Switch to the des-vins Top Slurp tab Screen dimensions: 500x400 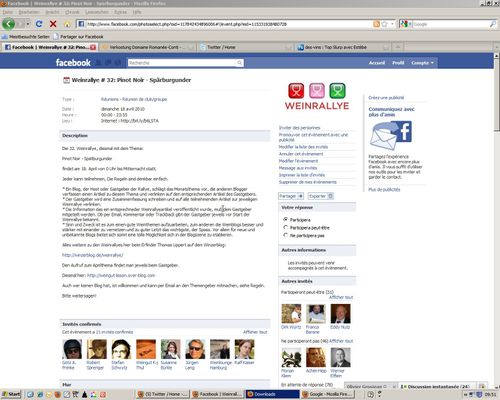click(x=342, y=47)
